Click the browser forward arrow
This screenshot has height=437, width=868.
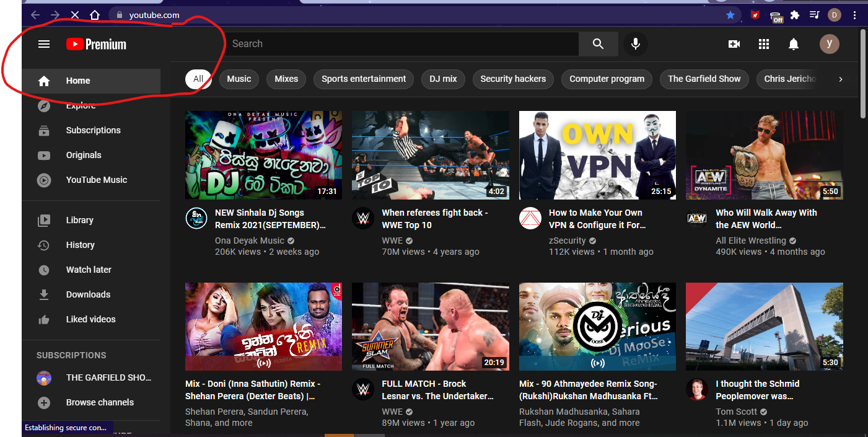(55, 15)
